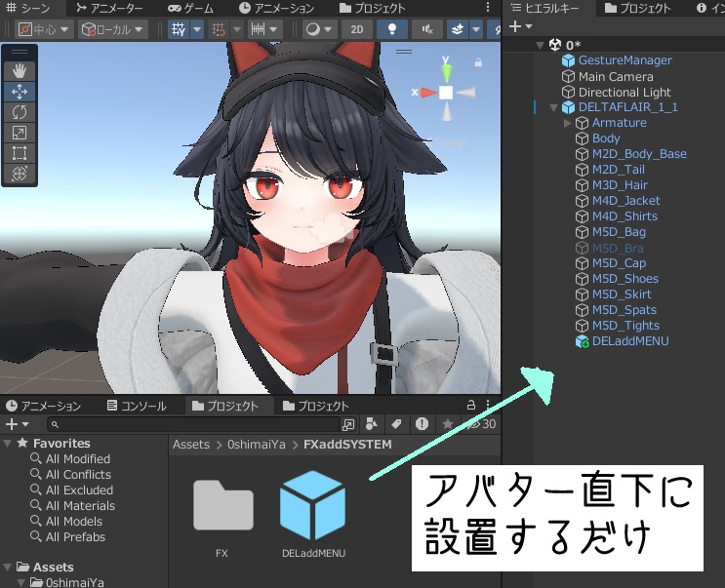Click the DELaddMENU prefab icon in hierarchy
The height and width of the screenshot is (588, 725).
click(x=582, y=341)
